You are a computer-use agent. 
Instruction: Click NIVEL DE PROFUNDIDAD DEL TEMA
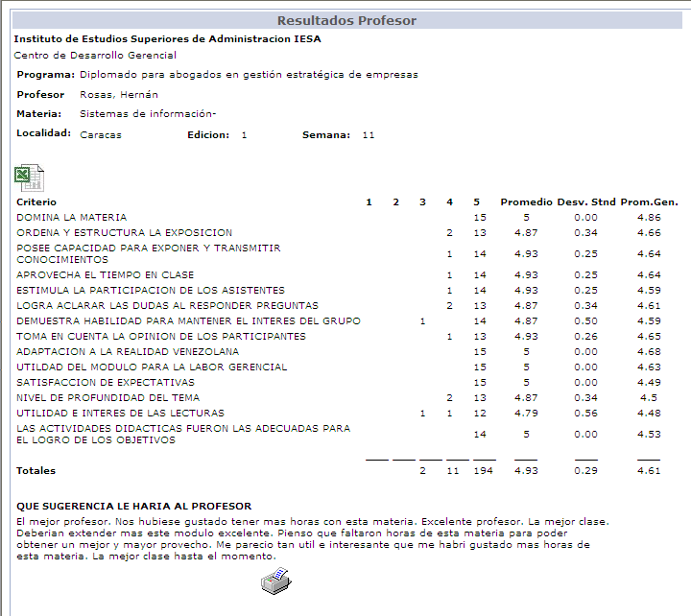coord(107,398)
